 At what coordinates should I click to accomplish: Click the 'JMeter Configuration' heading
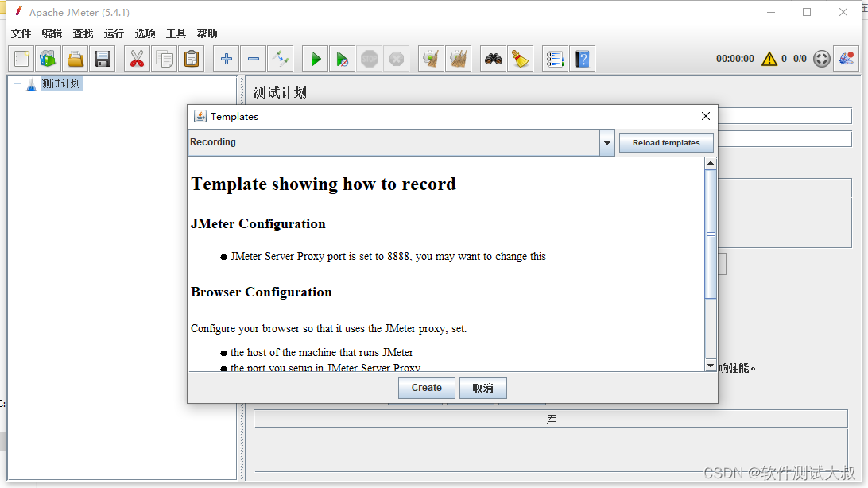(258, 223)
